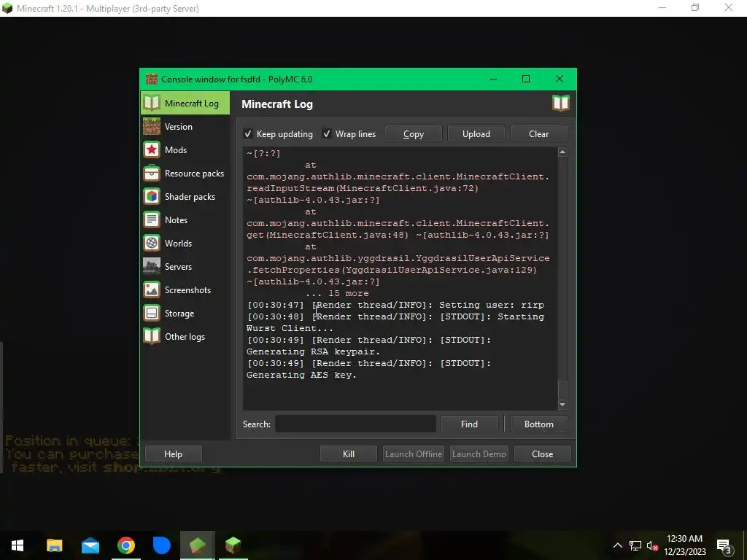Screen dimensions: 747x560
Task: Clear the log output
Action: point(539,134)
